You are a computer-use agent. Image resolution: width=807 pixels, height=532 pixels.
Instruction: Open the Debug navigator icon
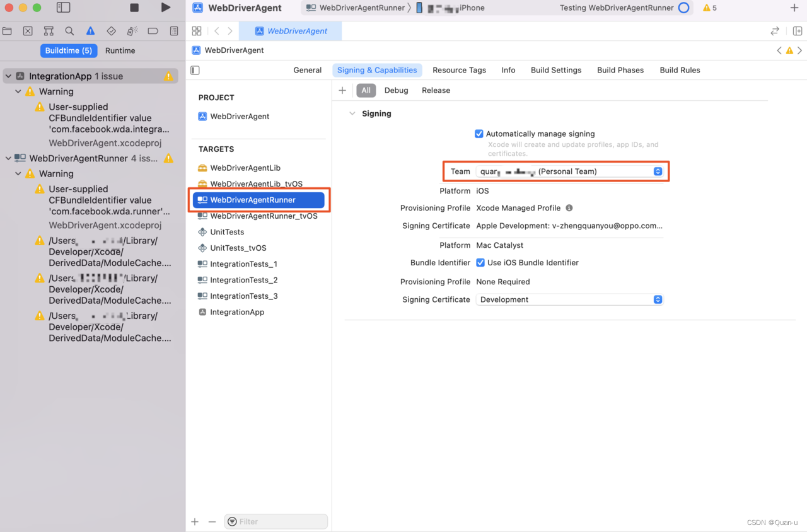tap(132, 31)
